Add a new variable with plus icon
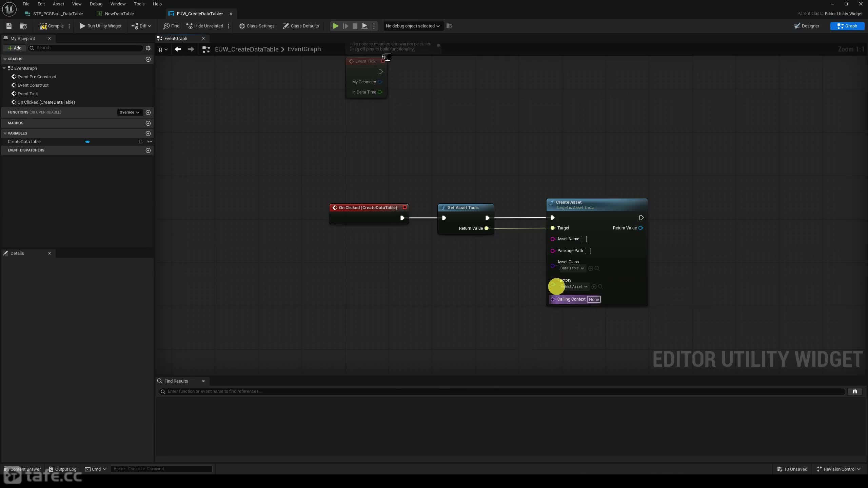Image resolution: width=868 pixels, height=488 pixels. (148, 134)
